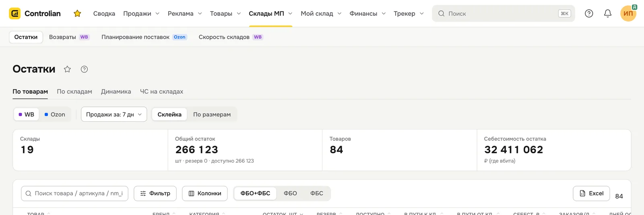Open the help icon beside the Остатки title
This screenshot has width=644, height=215.
(x=84, y=69)
